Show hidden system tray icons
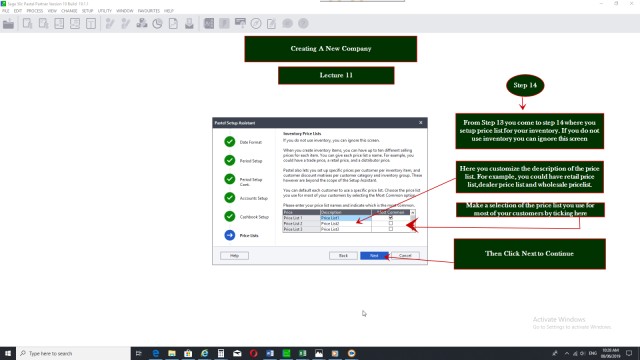This screenshot has width=640, height=360. click(x=567, y=353)
